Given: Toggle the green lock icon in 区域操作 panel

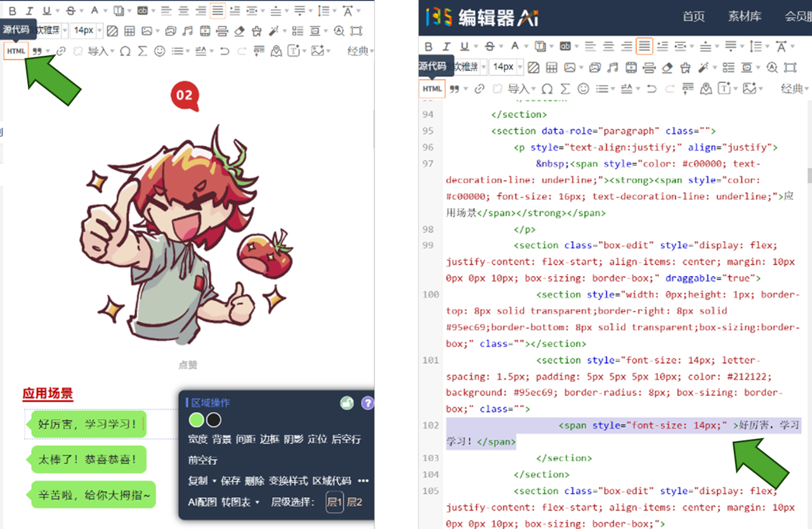Looking at the screenshot, I should coord(346,403).
